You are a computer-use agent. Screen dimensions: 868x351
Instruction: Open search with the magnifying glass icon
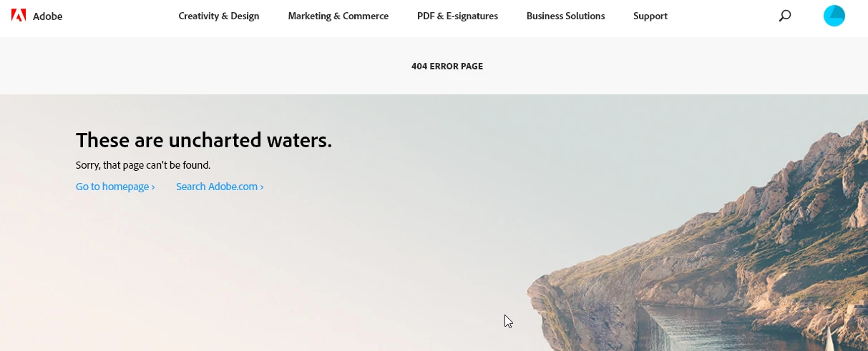pos(785,16)
